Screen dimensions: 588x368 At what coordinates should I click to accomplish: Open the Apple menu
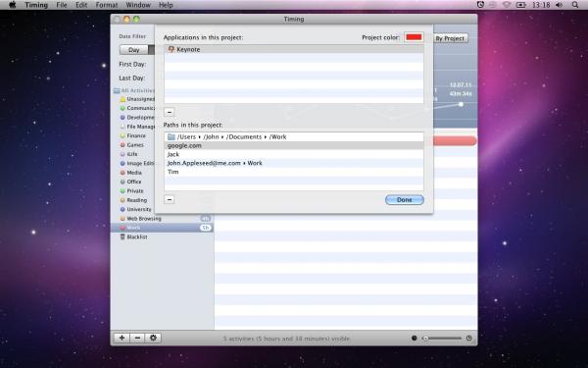click(x=12, y=5)
